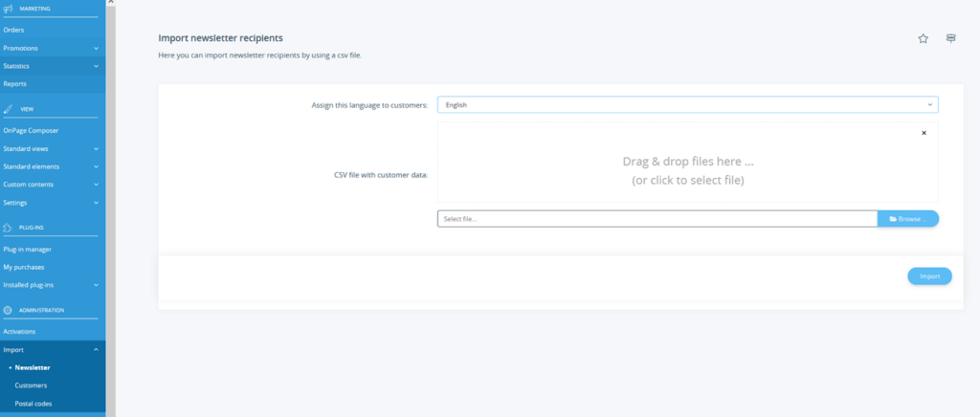Click the Promotions menu label

pyautogui.click(x=21, y=48)
